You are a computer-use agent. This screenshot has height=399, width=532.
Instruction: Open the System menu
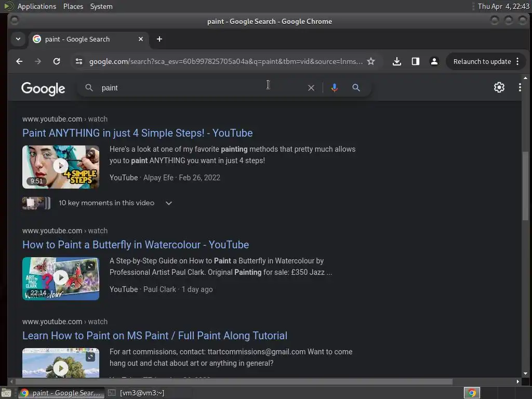101,6
